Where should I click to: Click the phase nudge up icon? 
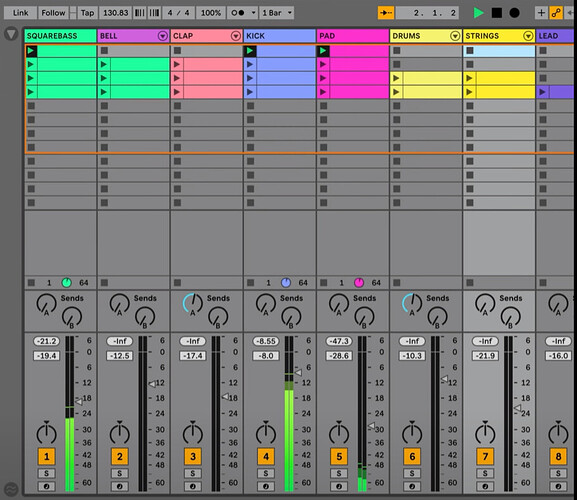(154, 13)
